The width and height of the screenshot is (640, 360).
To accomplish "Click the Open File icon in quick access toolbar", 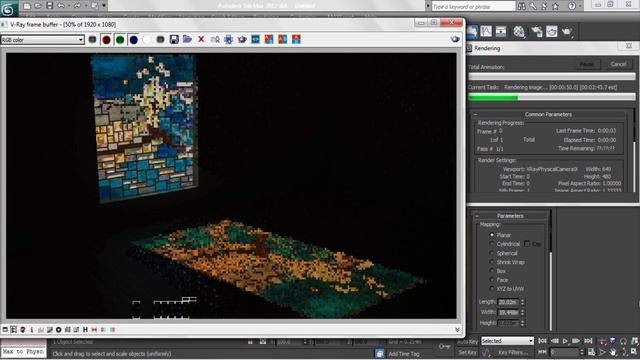I will tap(38, 6).
